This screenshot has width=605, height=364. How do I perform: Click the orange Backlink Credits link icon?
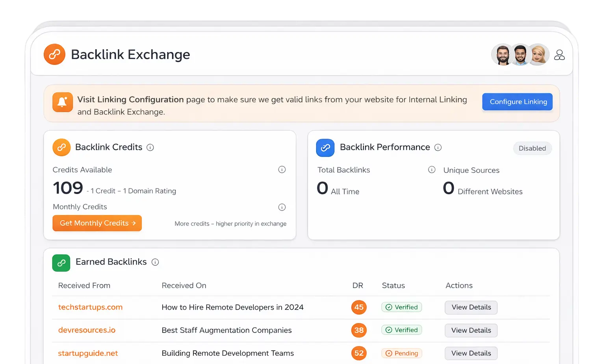[x=61, y=148]
